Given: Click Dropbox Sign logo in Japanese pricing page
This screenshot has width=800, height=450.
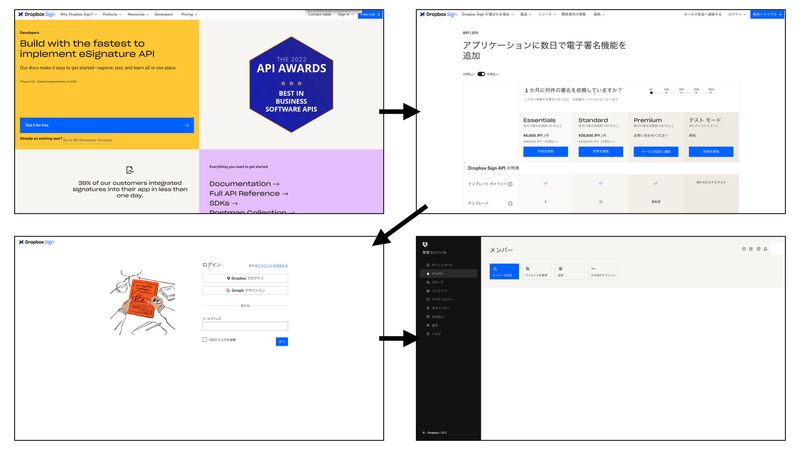Looking at the screenshot, I should pos(438,14).
